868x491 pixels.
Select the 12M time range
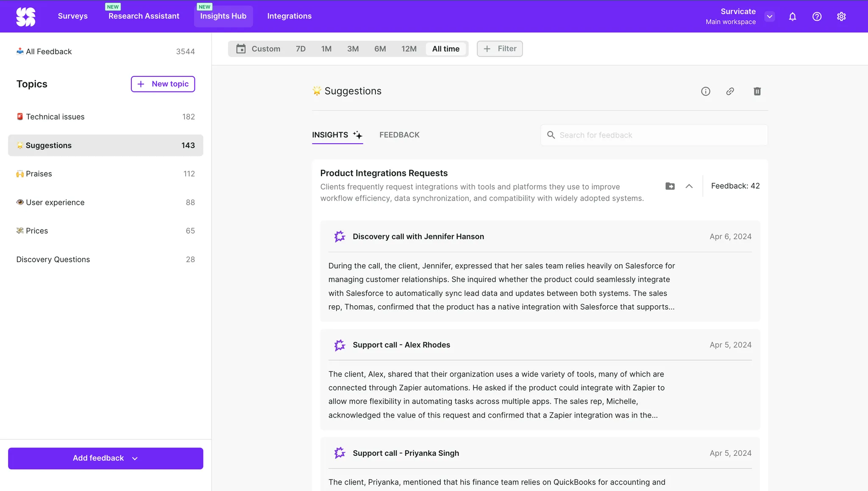click(409, 49)
